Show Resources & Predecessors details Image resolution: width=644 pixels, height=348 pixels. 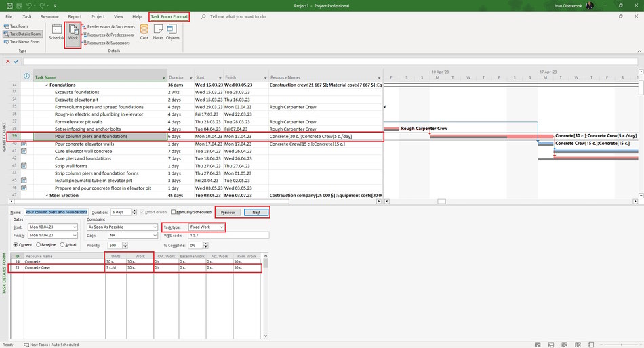pos(108,35)
